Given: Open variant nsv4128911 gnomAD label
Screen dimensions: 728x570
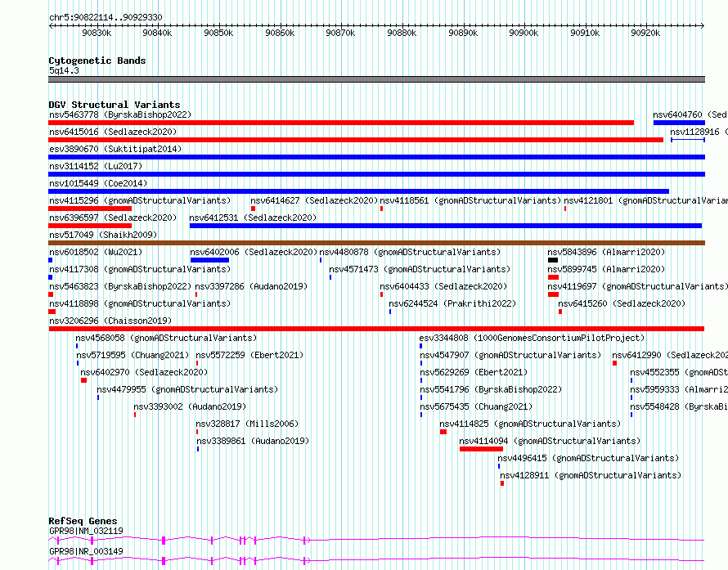Looking at the screenshot, I should point(591,475).
